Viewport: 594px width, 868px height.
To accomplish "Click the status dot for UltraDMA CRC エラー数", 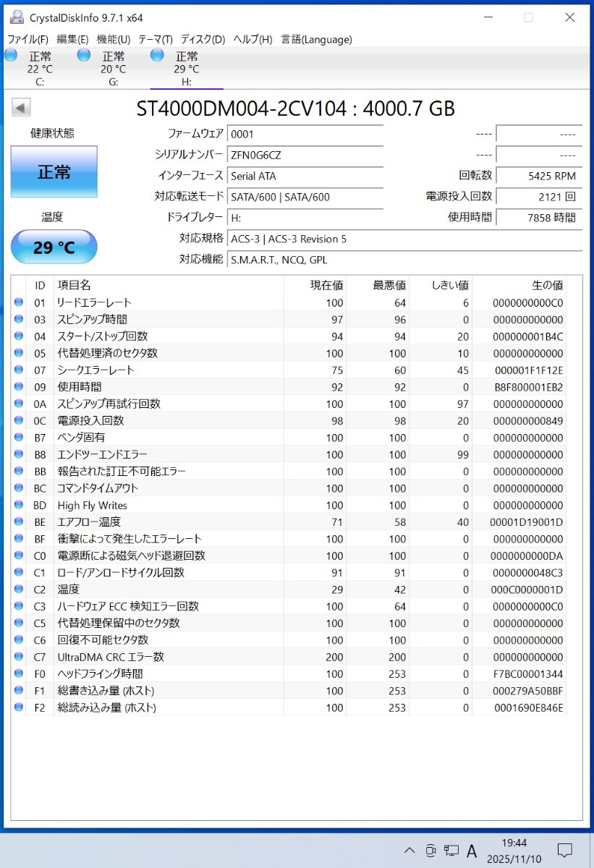I will (19, 657).
